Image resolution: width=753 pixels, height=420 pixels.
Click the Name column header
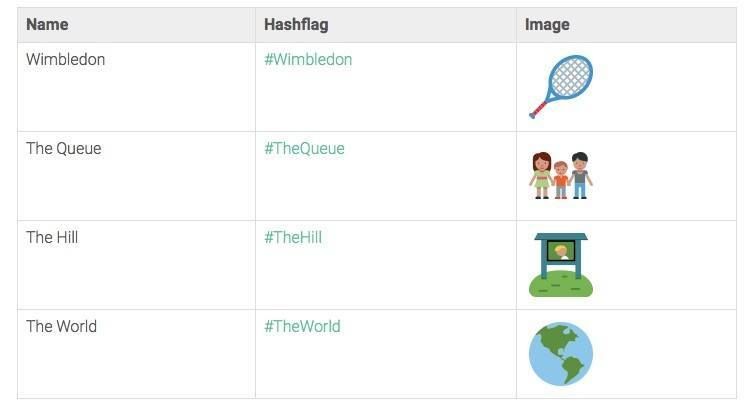pos(47,24)
